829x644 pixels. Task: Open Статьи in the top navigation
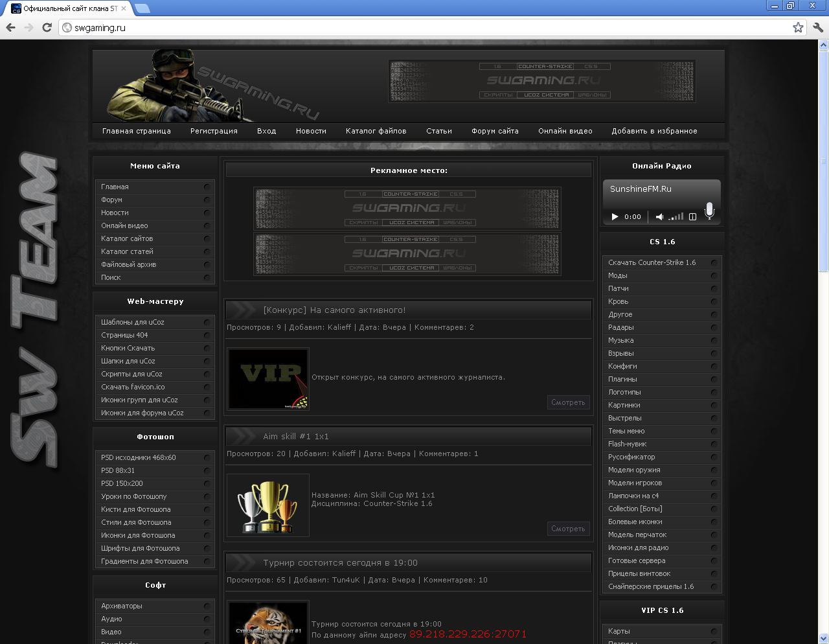pos(439,131)
